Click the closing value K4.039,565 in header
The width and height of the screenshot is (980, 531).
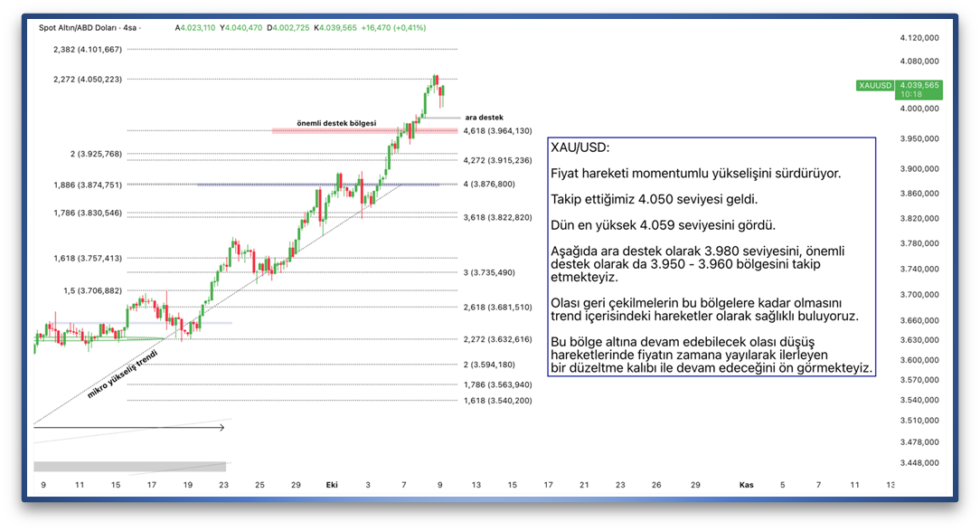pos(335,28)
